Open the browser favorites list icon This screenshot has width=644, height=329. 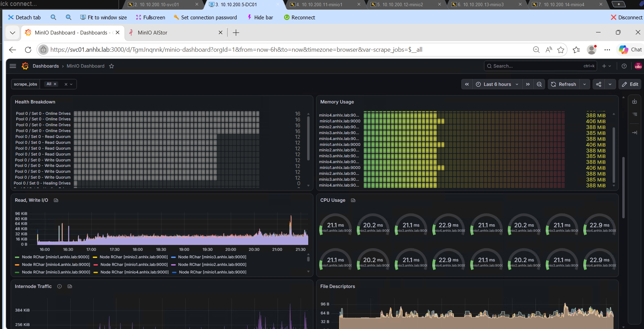click(576, 50)
